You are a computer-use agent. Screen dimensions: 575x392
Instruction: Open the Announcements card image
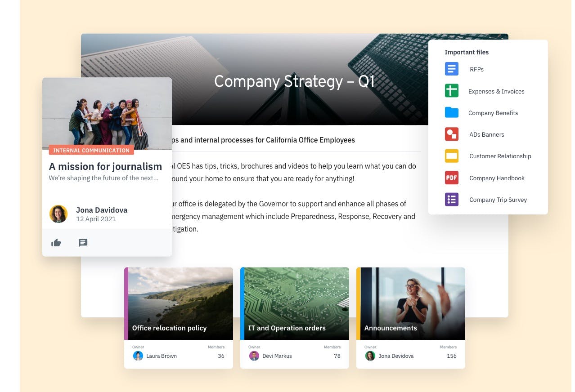[411, 303]
